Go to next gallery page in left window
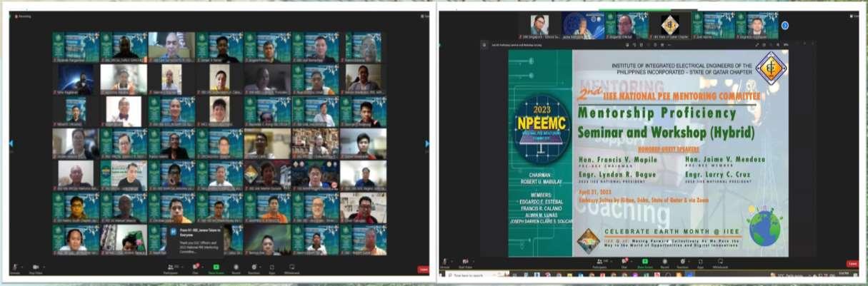 [x=428, y=143]
